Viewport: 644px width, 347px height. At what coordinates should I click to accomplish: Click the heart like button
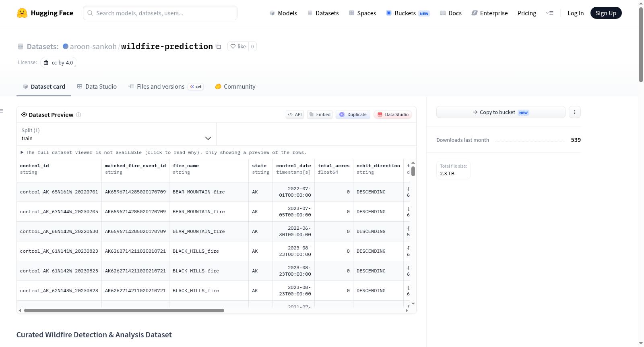[238, 46]
